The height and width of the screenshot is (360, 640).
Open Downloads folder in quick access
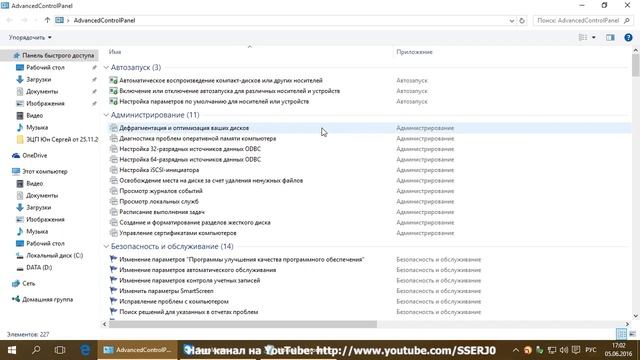38,80
